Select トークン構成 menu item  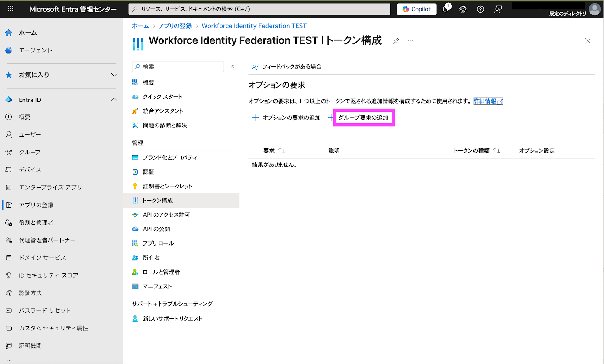point(181,201)
